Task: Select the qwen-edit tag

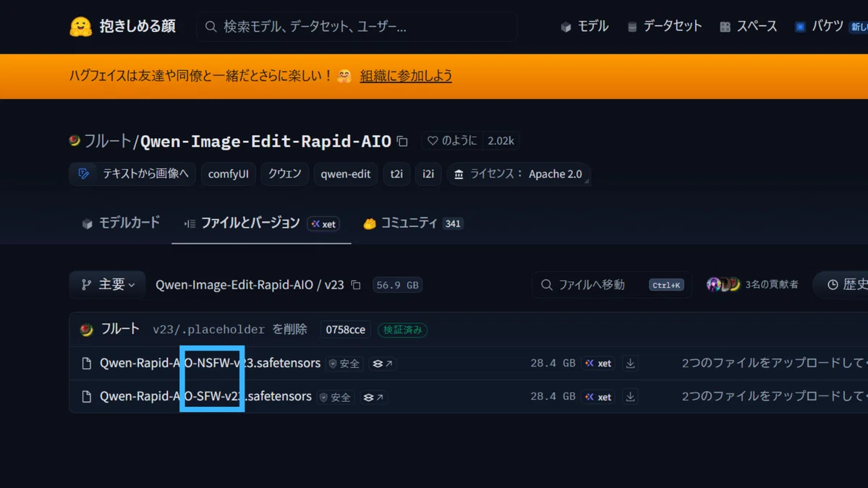Action: click(346, 174)
